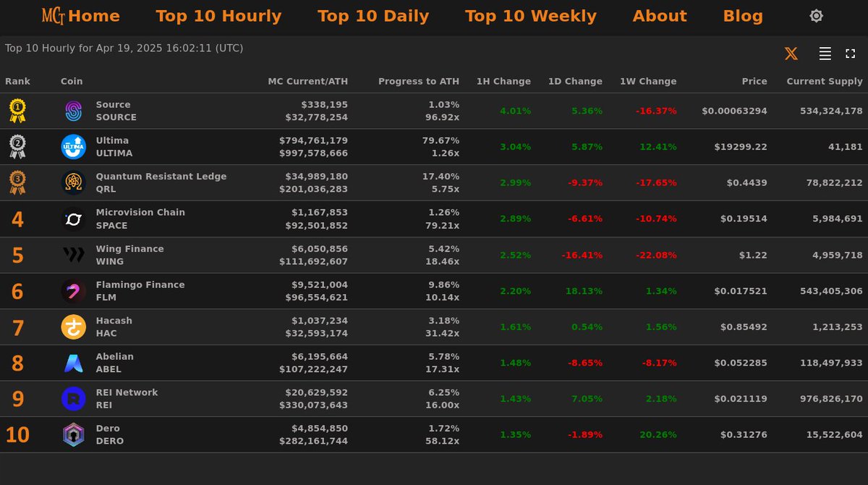Select the Top 10 Hourly timestamp text
The width and height of the screenshot is (868, 485).
point(124,48)
